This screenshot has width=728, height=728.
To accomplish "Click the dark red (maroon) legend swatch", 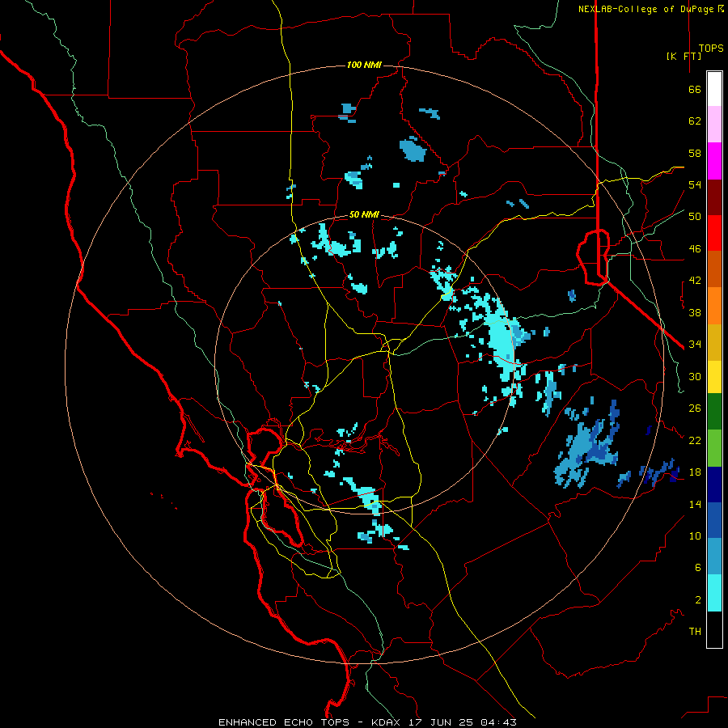I will coord(714,197).
